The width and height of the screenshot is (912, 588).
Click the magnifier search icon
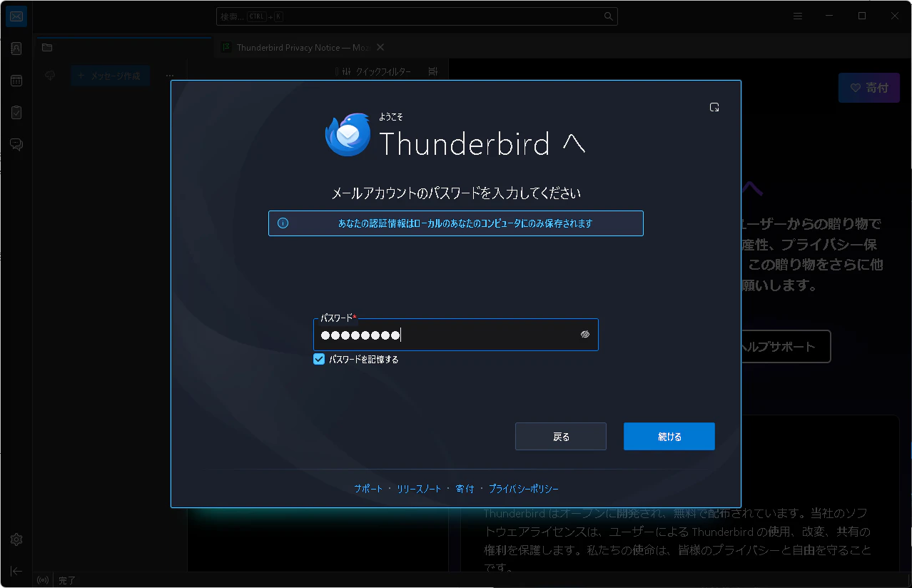tap(608, 16)
